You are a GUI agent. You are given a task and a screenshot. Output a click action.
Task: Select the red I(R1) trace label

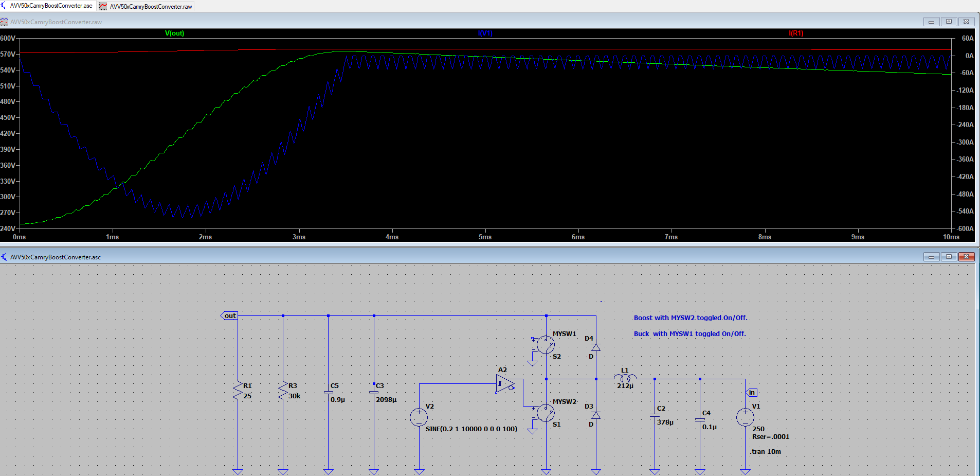coord(795,33)
